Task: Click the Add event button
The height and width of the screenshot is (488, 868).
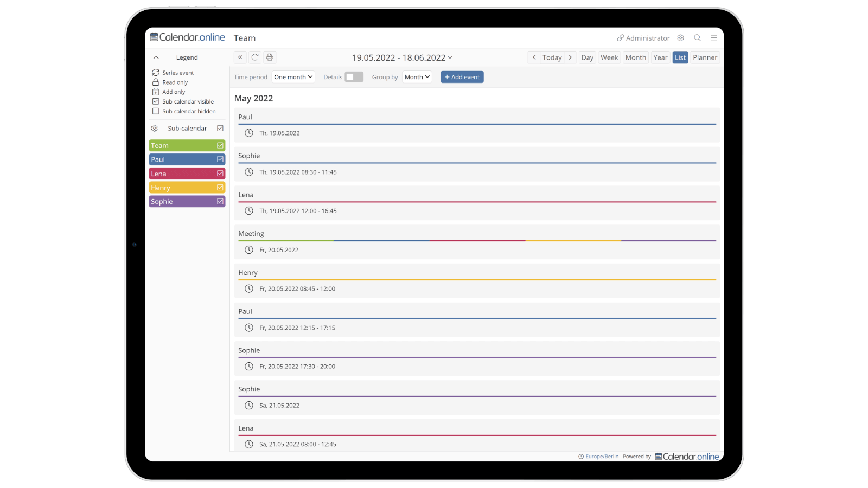Action: coord(462,77)
